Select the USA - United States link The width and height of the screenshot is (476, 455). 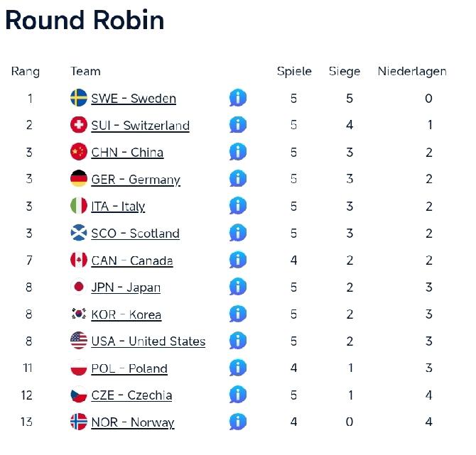click(148, 341)
